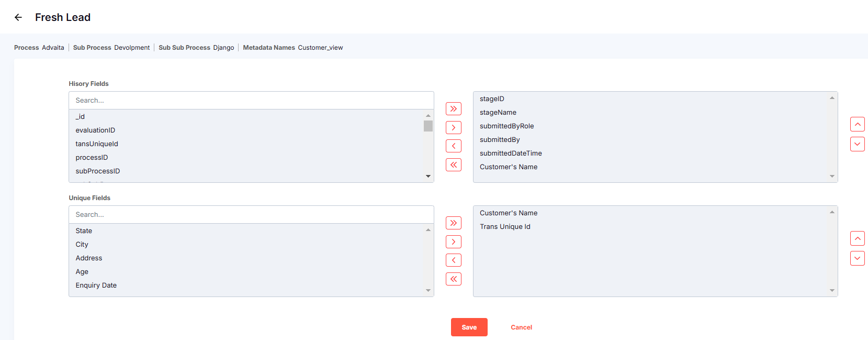The height and width of the screenshot is (340, 868).
Task: Remove selected Unique field from the right list
Action: tap(453, 260)
